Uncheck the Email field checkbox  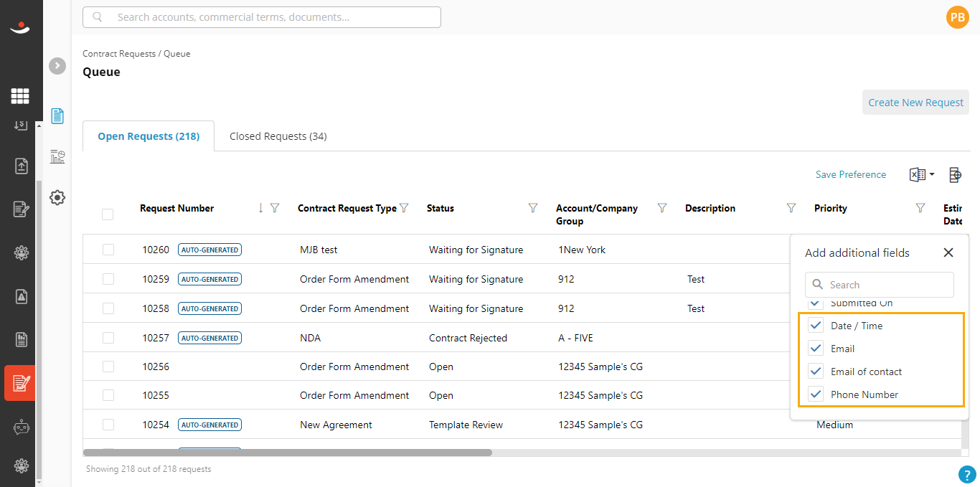[x=816, y=349]
